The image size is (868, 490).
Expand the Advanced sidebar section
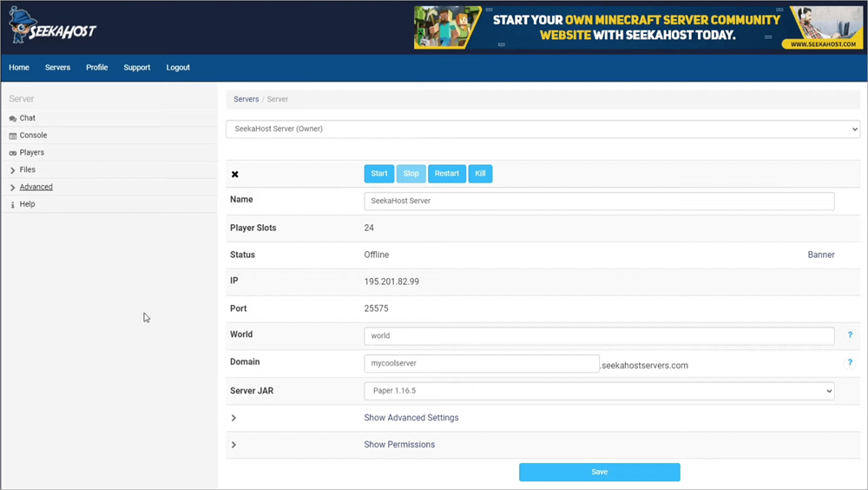pyautogui.click(x=13, y=188)
